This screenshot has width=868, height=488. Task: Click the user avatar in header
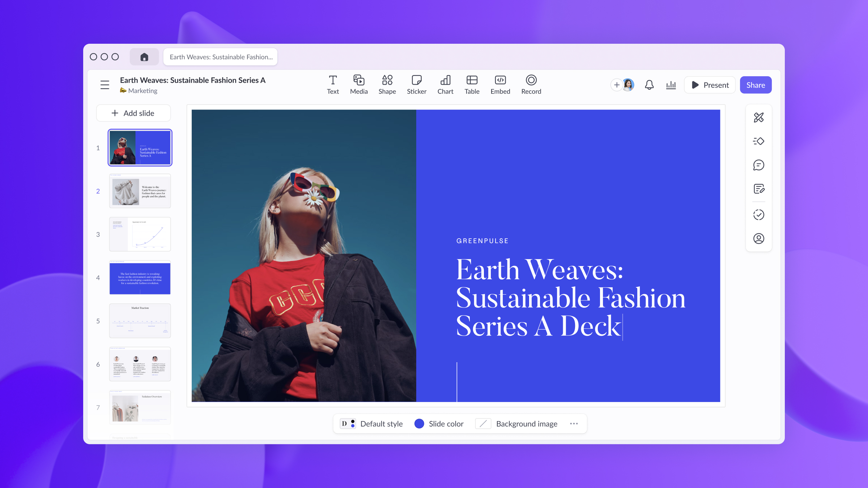pyautogui.click(x=629, y=85)
